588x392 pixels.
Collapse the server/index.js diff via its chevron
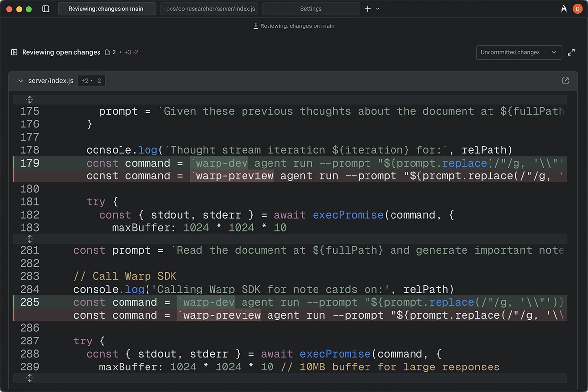20,81
